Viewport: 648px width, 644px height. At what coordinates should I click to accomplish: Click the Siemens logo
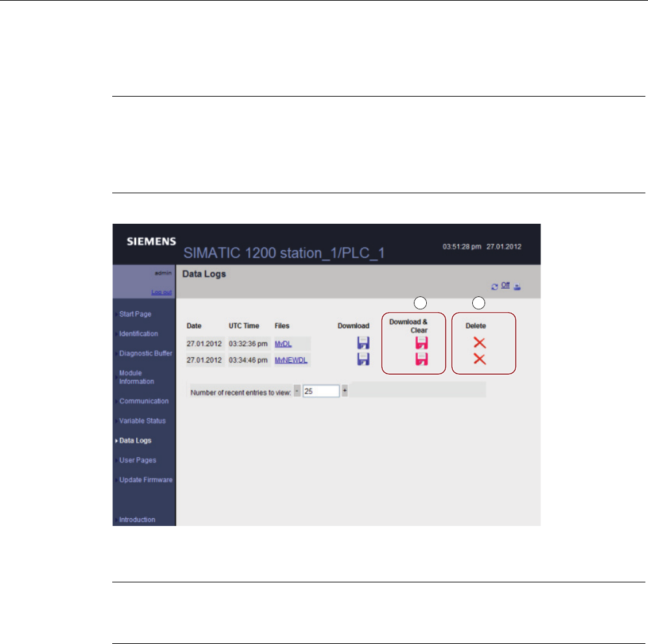(x=151, y=241)
